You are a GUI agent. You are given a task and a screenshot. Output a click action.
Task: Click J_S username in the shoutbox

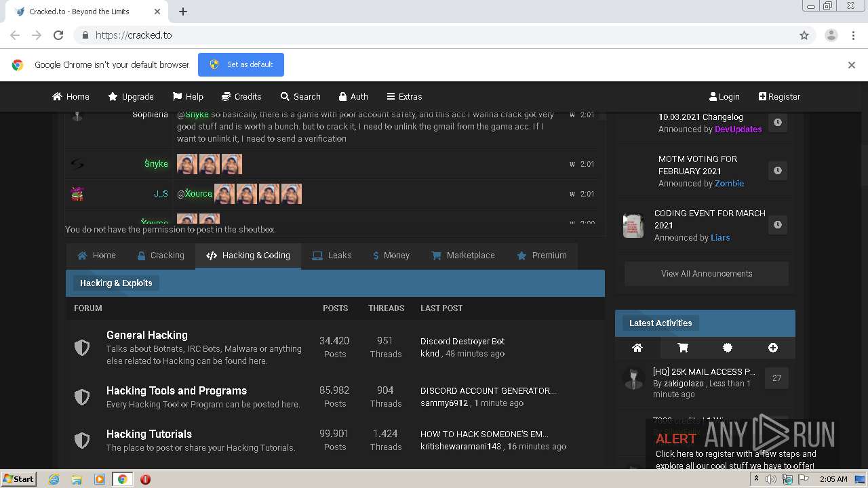tap(161, 194)
